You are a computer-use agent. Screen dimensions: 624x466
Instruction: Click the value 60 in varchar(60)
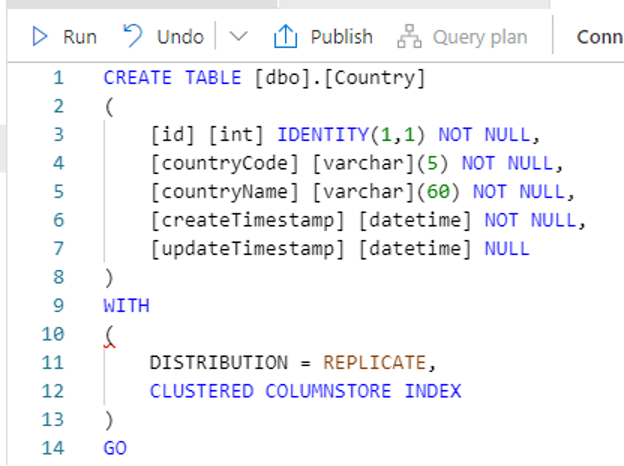click(x=438, y=192)
